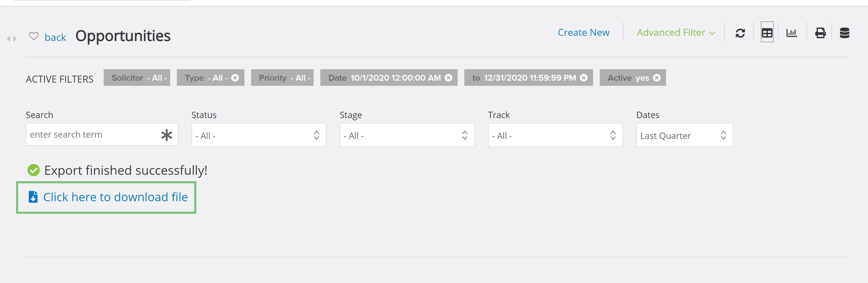The width and height of the screenshot is (868, 283).
Task: Open the Track dropdown
Action: pyautogui.click(x=555, y=135)
